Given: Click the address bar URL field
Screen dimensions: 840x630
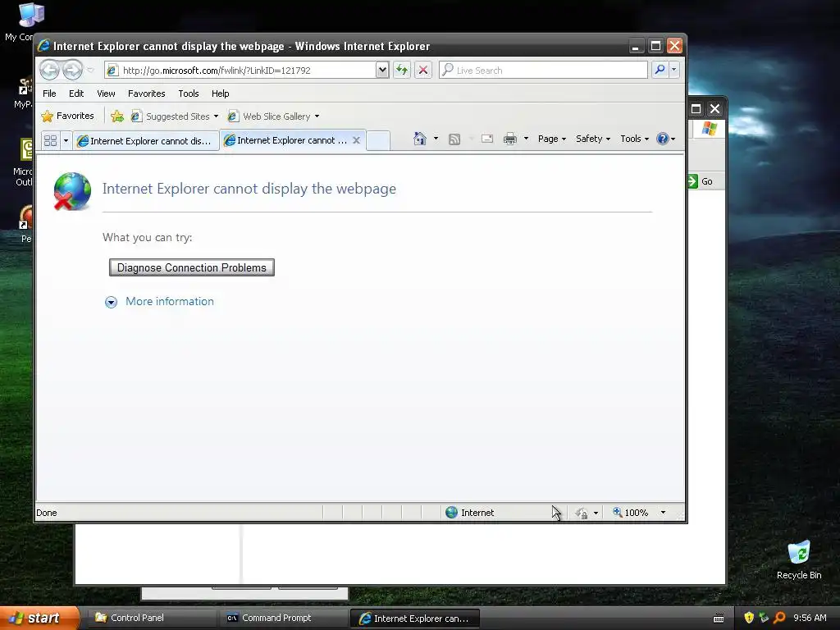Looking at the screenshot, I should click(x=240, y=71).
